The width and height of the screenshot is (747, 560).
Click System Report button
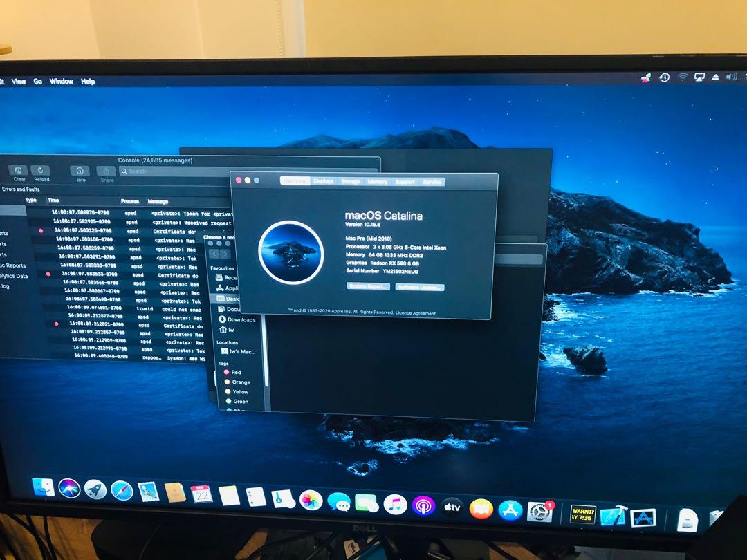[368, 286]
